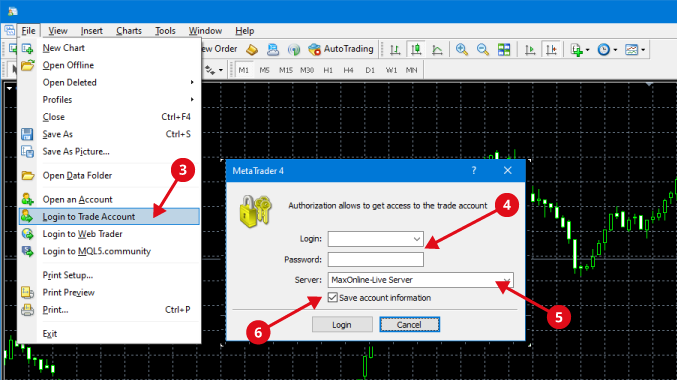Expand the Profiles submenu

[x=192, y=99]
